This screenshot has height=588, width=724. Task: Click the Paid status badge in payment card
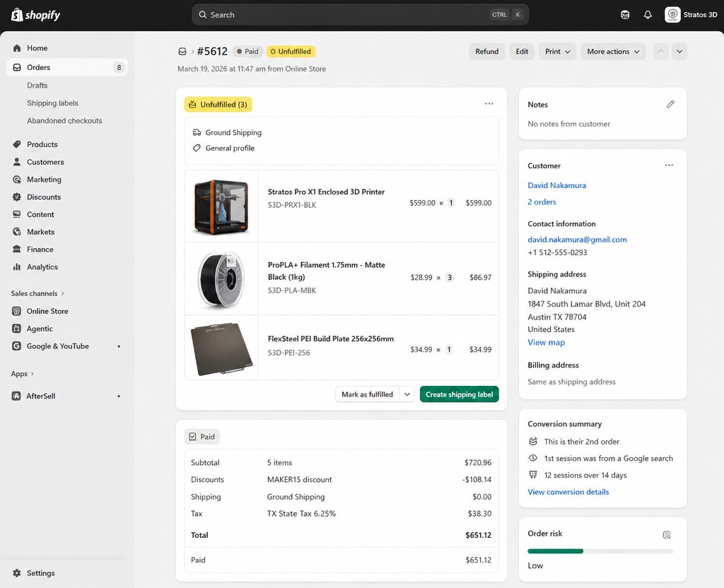[x=202, y=437]
